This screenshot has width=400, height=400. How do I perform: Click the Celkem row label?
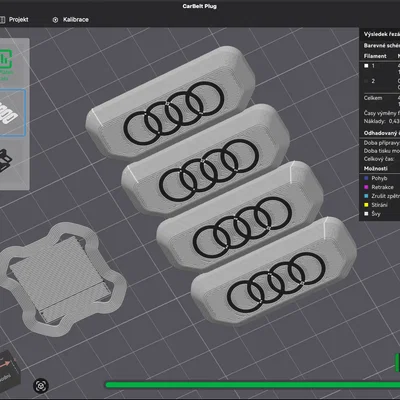tap(373, 98)
